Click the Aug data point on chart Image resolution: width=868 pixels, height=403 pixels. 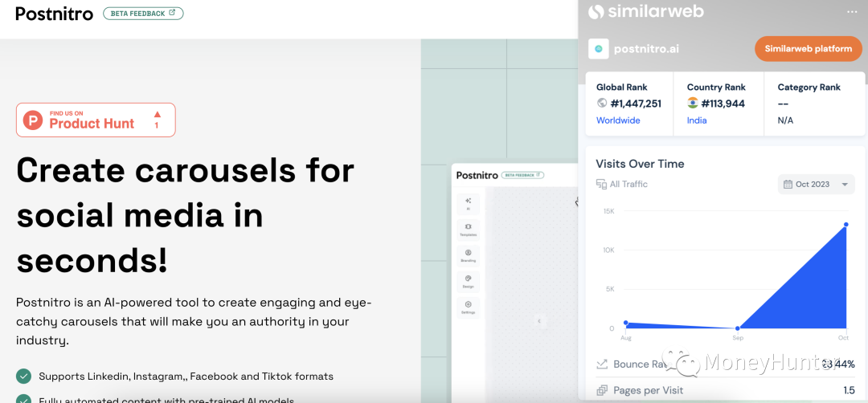(x=626, y=323)
